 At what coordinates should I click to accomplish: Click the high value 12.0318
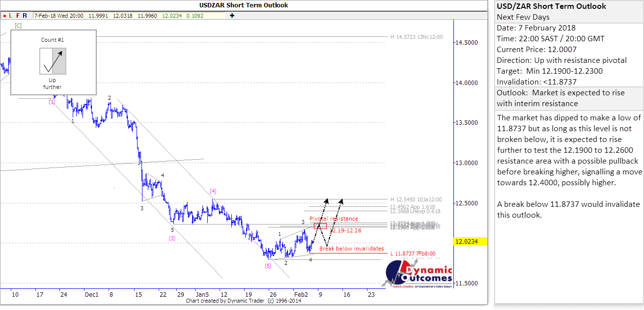pyautogui.click(x=122, y=16)
